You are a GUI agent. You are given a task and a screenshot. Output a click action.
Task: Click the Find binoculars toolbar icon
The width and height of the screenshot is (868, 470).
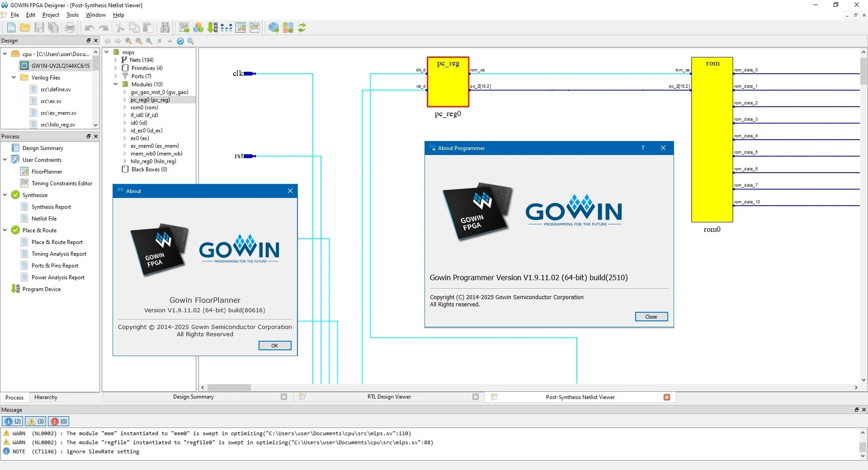[165, 28]
